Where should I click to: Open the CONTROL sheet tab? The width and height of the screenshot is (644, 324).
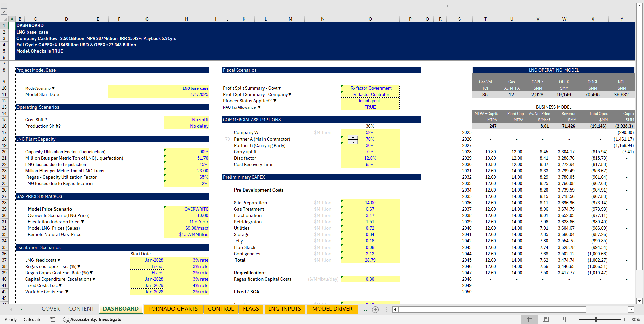coord(221,309)
